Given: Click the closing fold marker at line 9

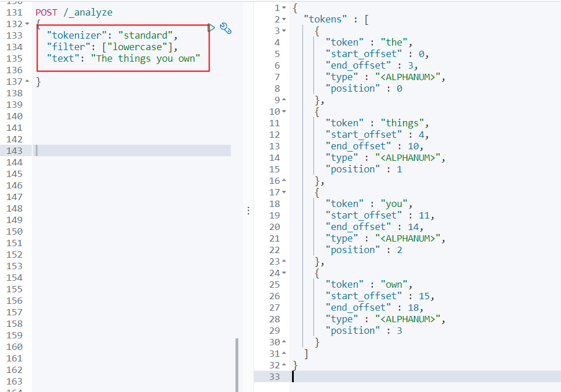Looking at the screenshot, I should pos(284,100).
